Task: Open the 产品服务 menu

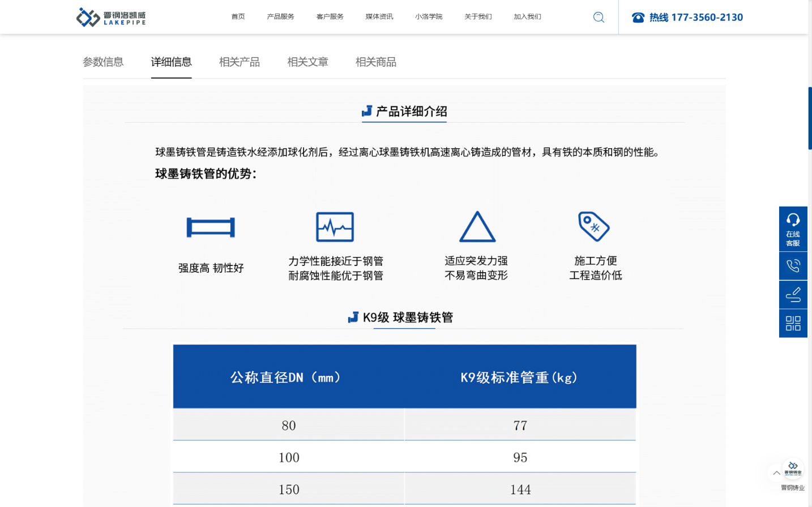Action: point(281,16)
